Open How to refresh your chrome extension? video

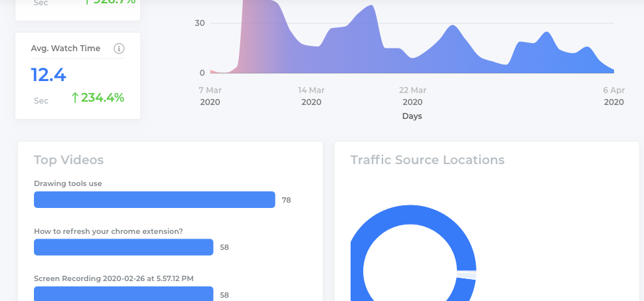tap(108, 231)
